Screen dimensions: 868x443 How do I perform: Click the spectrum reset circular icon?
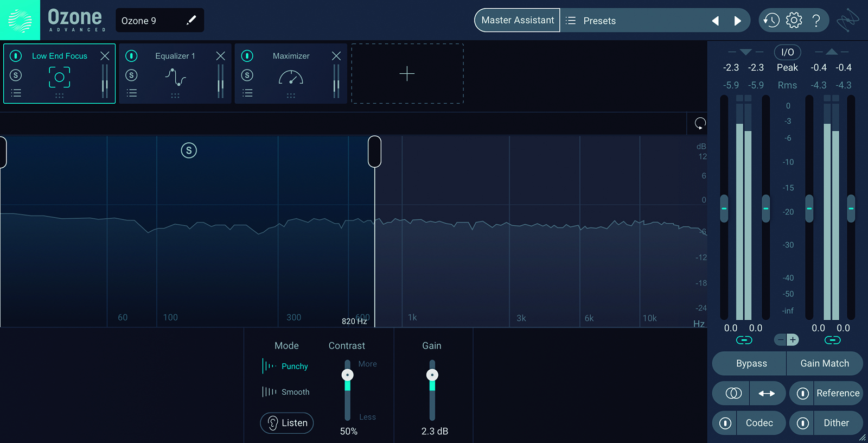click(700, 123)
